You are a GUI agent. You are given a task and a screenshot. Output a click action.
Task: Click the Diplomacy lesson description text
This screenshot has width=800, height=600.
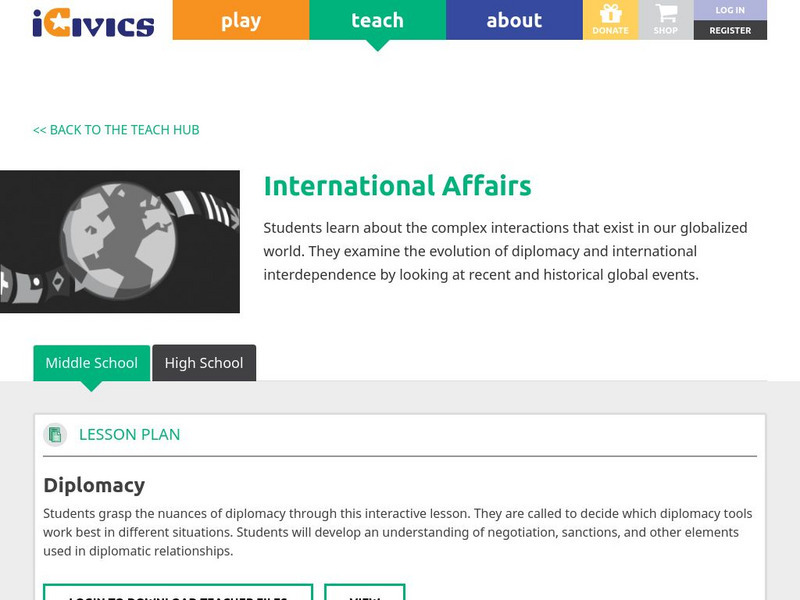pyautogui.click(x=398, y=532)
